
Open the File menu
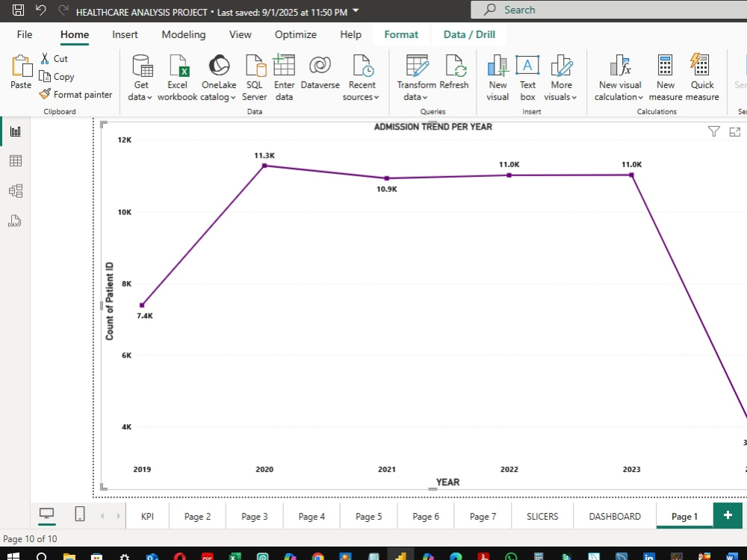click(25, 34)
